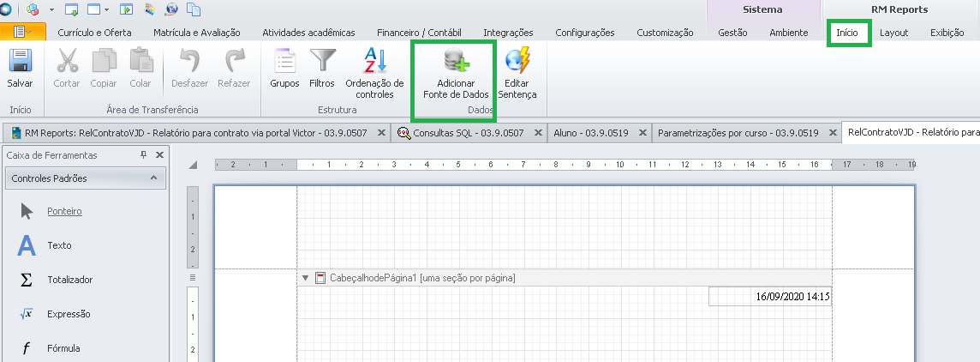Open the Gestão ribbon tab
The width and height of the screenshot is (980, 362).
click(x=732, y=33)
